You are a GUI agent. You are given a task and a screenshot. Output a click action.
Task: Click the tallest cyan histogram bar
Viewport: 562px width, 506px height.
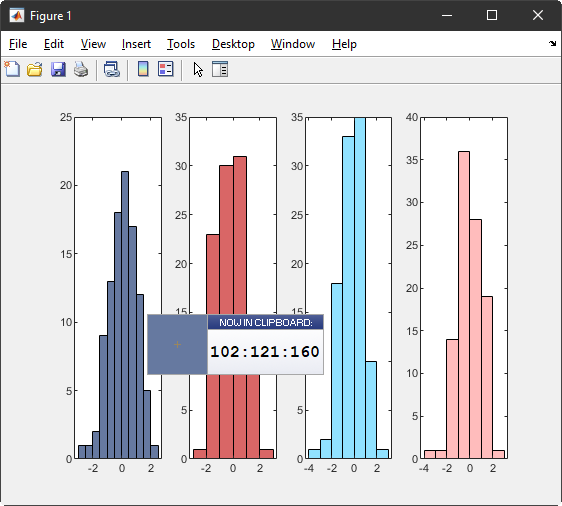click(360, 288)
